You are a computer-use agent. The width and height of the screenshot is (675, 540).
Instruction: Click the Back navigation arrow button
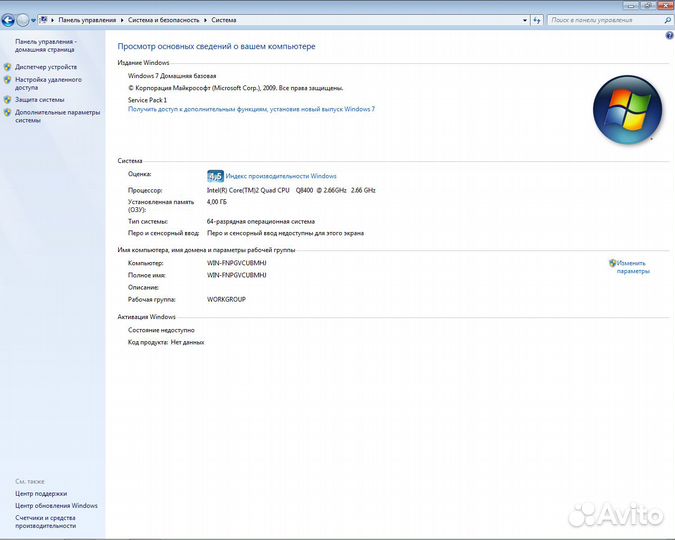[8, 20]
